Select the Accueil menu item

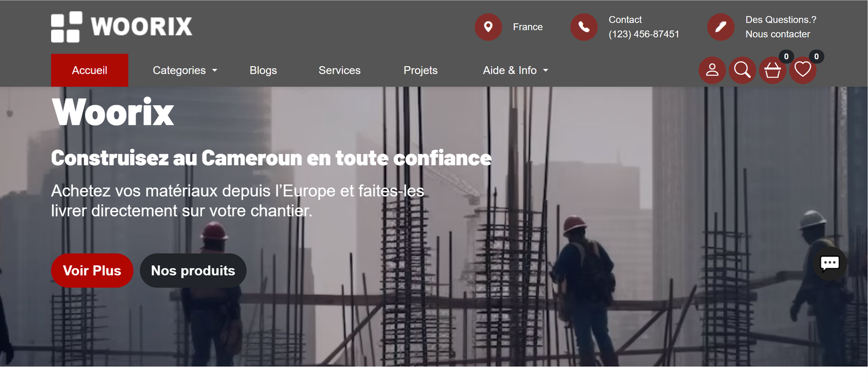click(x=90, y=71)
